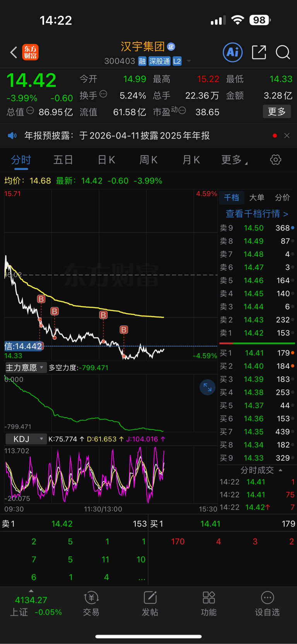Viewport: 297px width, 644px height.
Task: Tap the 4134.27 上证 index value
Action: (31, 600)
